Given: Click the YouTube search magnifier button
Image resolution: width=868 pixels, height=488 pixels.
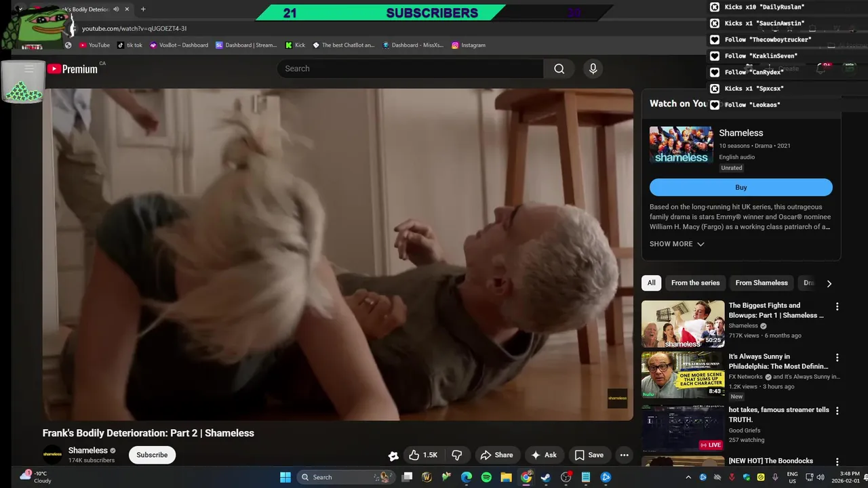Looking at the screenshot, I should 559,68.
